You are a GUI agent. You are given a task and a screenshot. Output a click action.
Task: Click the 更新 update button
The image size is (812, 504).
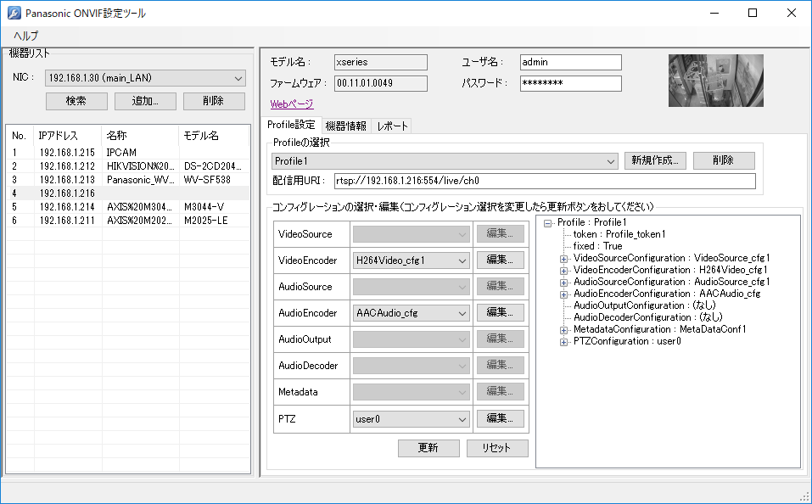point(428,448)
